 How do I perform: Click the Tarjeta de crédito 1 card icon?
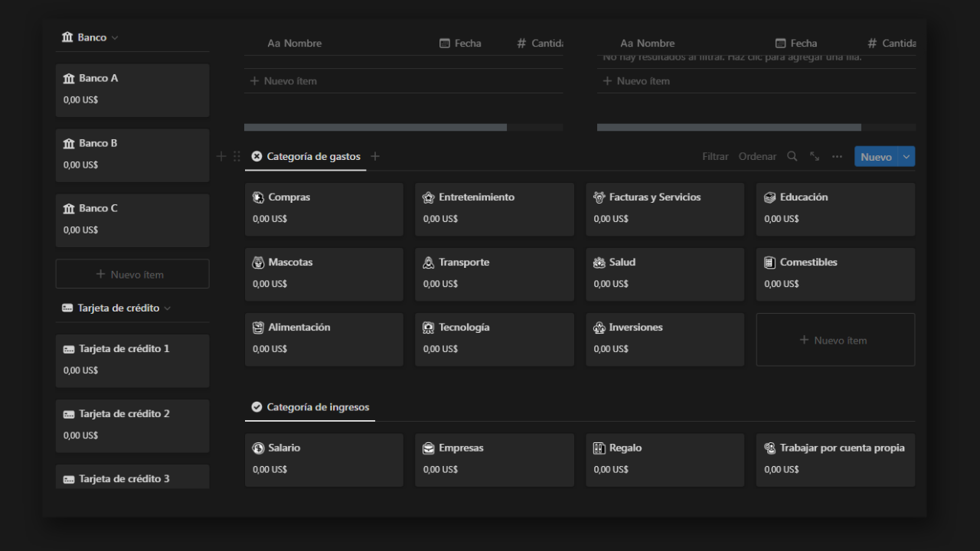point(69,349)
